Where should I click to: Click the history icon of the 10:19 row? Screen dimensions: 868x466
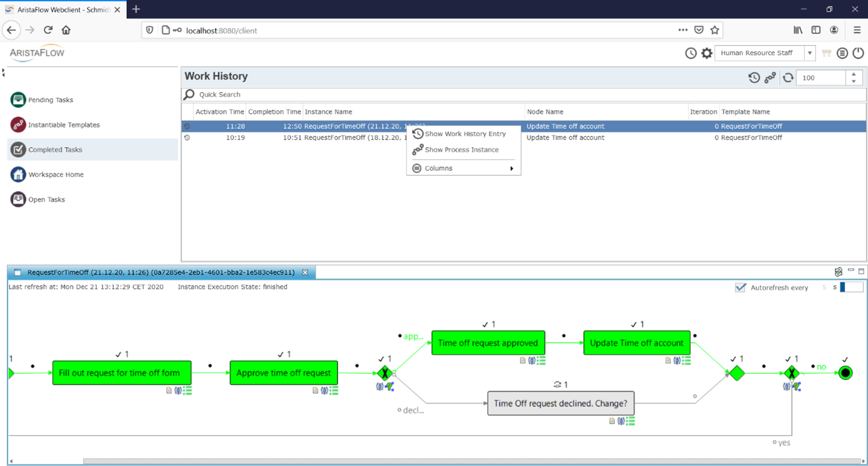pos(187,138)
